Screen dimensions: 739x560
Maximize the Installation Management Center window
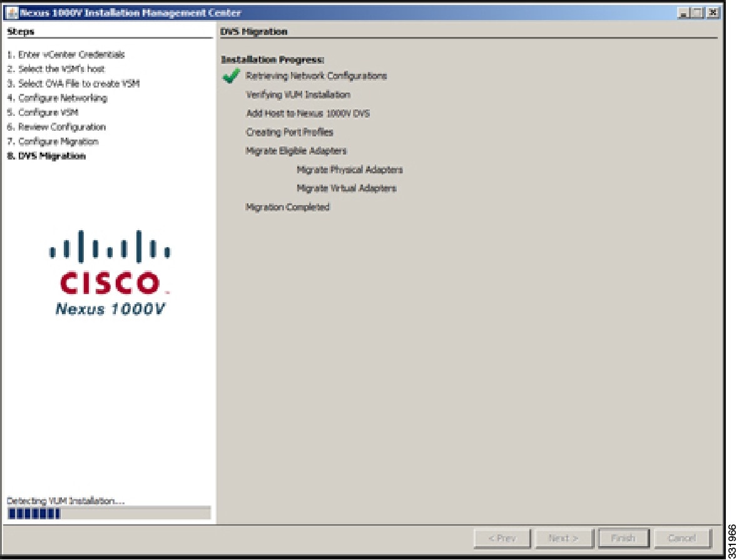click(x=698, y=13)
